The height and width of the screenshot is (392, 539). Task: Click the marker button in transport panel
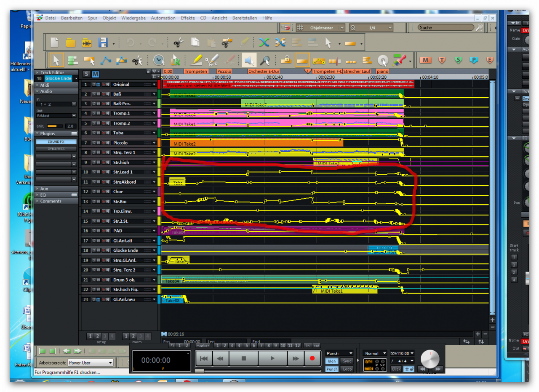click(x=203, y=345)
